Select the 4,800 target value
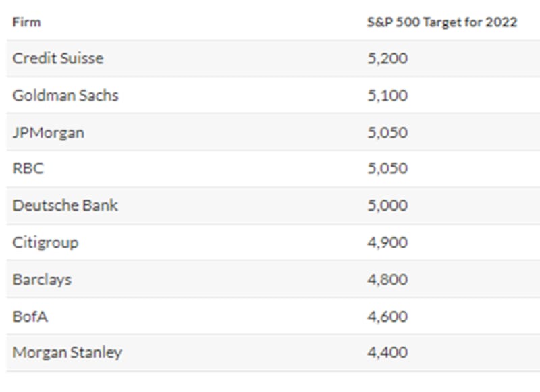 [387, 279]
